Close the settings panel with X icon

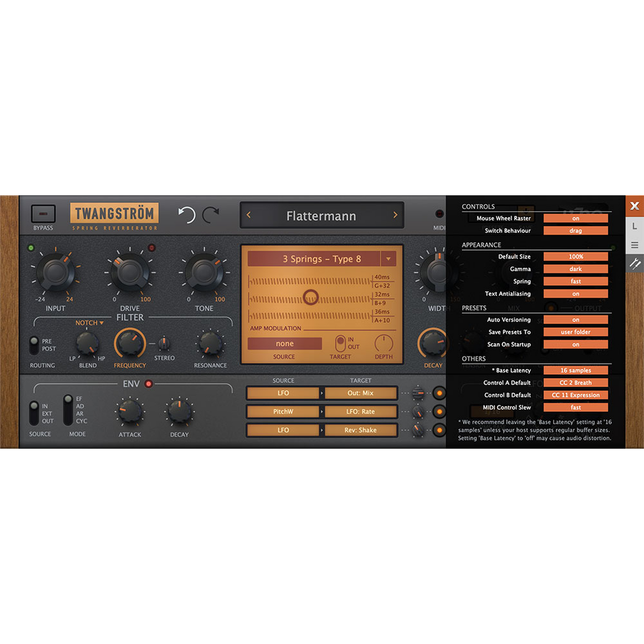(x=635, y=206)
